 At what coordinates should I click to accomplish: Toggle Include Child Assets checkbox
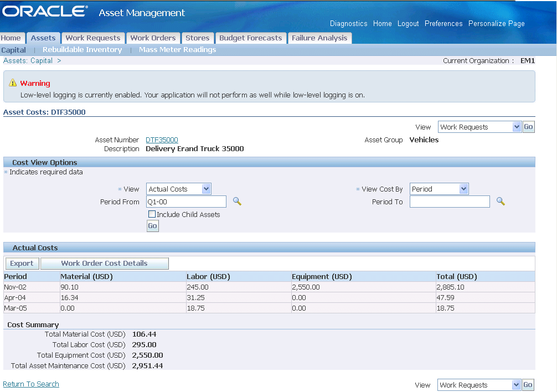point(152,214)
